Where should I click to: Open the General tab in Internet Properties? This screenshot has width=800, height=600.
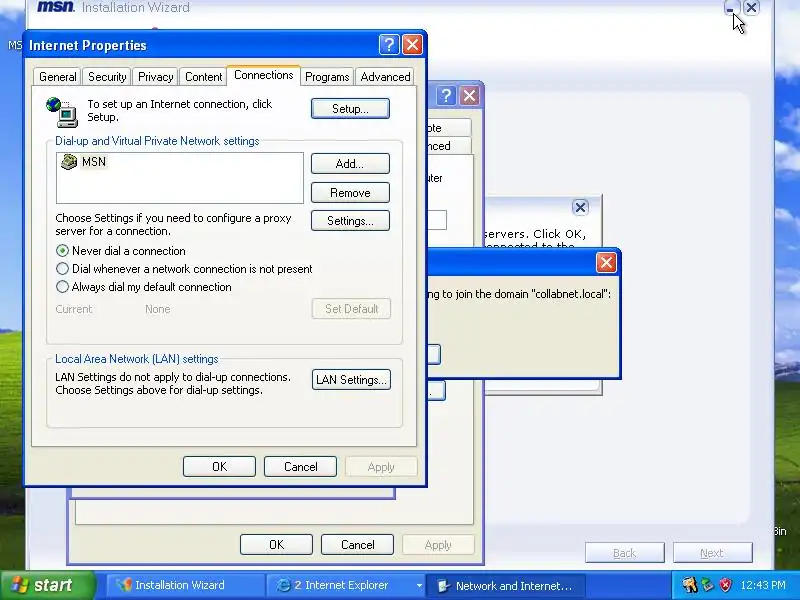pos(58,77)
